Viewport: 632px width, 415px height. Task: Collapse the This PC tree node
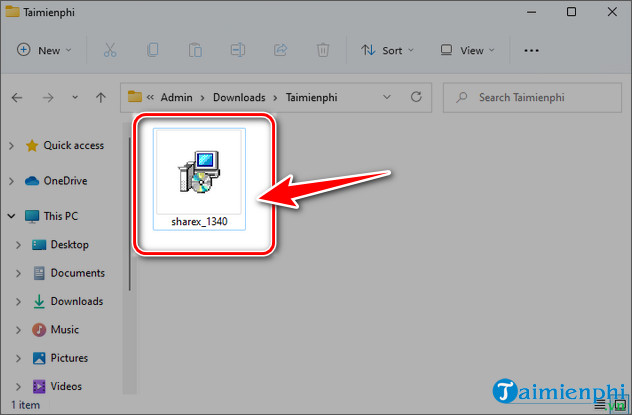(11, 216)
